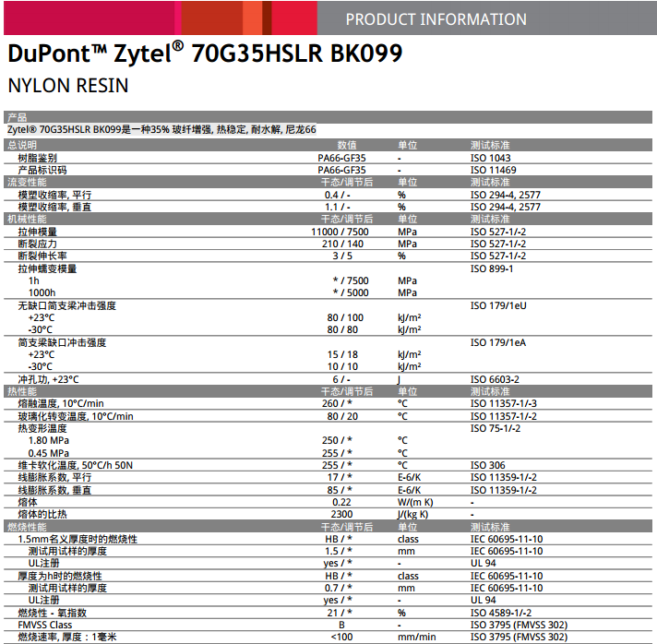Click the 80 / 20 value
Viewport: 657px width, 644px height.
tap(342, 416)
